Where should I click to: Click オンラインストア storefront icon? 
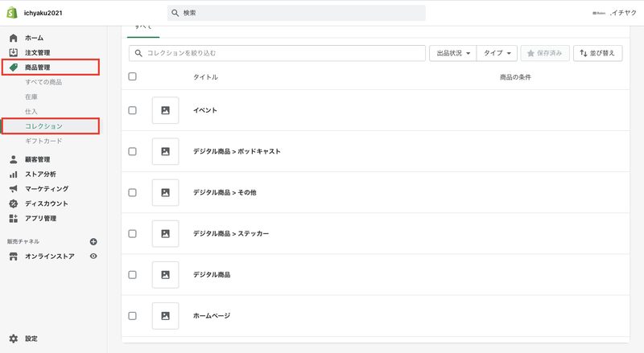tap(14, 257)
